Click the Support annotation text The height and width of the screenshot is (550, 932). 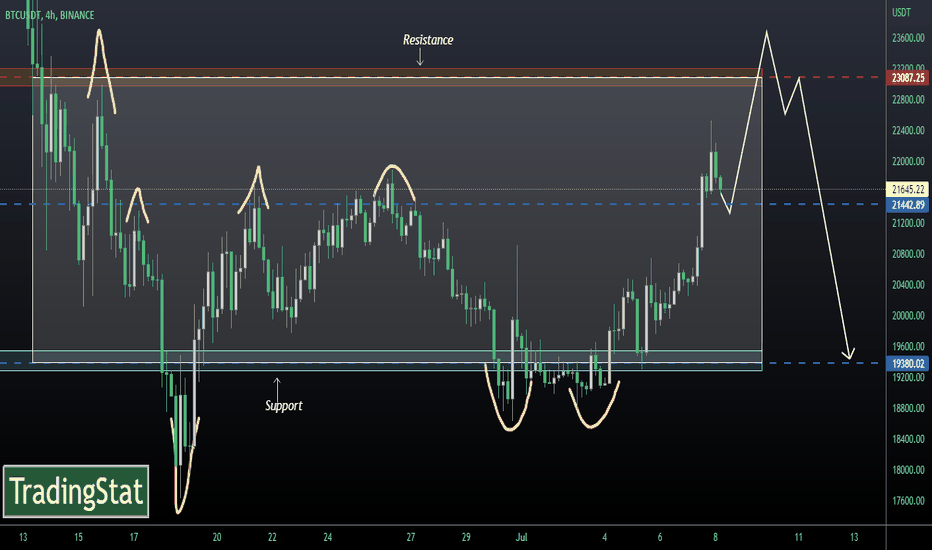click(x=284, y=406)
